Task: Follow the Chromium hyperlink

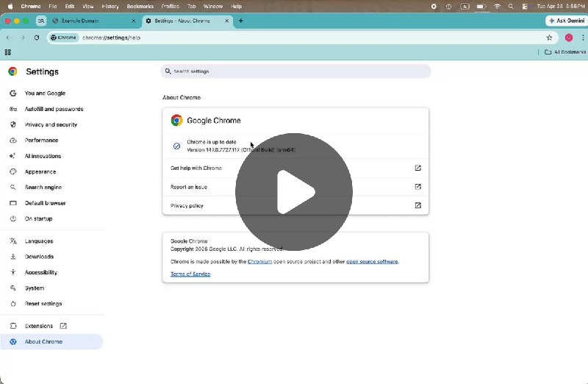Action: point(259,262)
